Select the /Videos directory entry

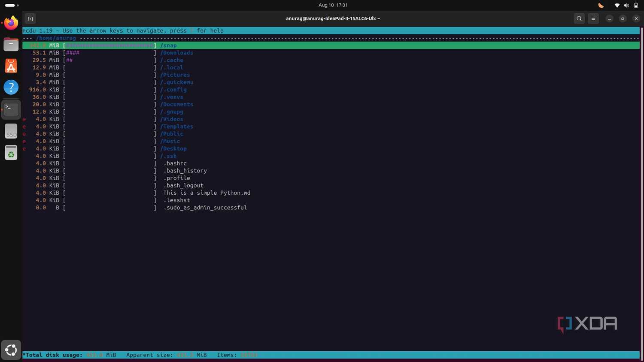pos(172,119)
